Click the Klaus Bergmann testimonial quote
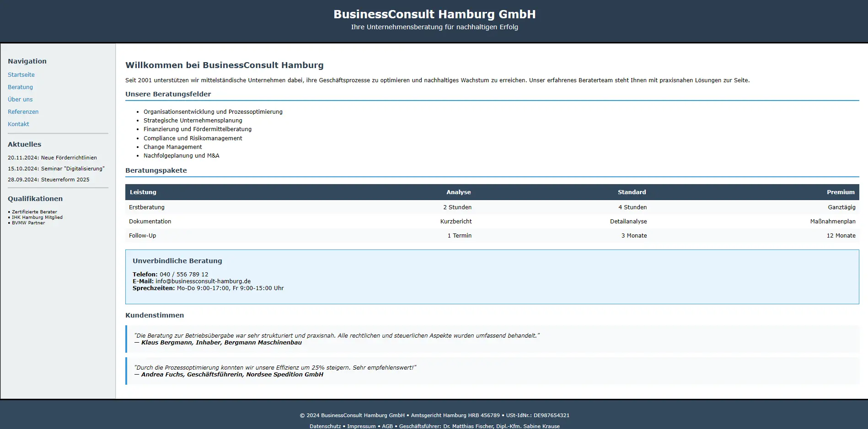The width and height of the screenshot is (868, 429). click(x=337, y=336)
